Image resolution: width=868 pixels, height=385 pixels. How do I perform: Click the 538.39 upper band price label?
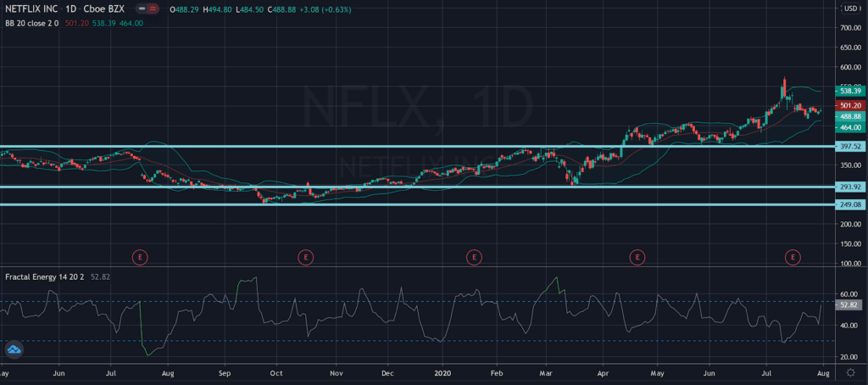coord(850,91)
